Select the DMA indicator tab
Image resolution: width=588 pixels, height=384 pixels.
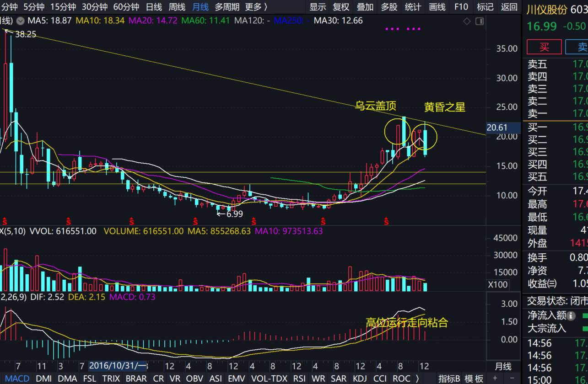point(68,379)
